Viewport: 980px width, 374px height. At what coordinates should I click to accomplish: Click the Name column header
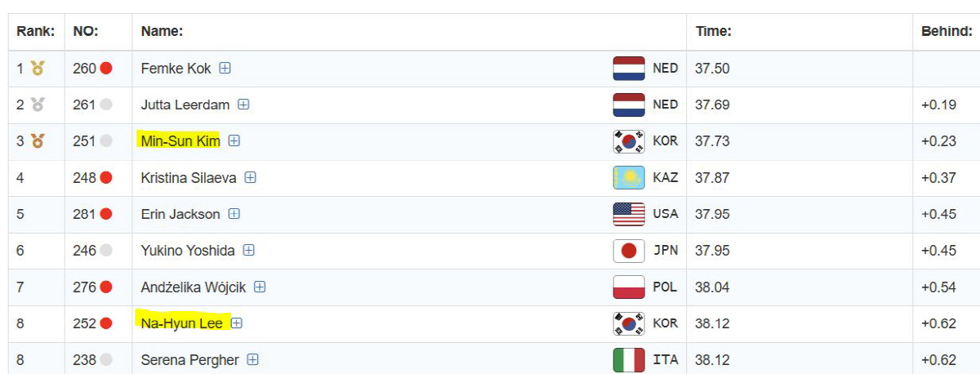(162, 32)
